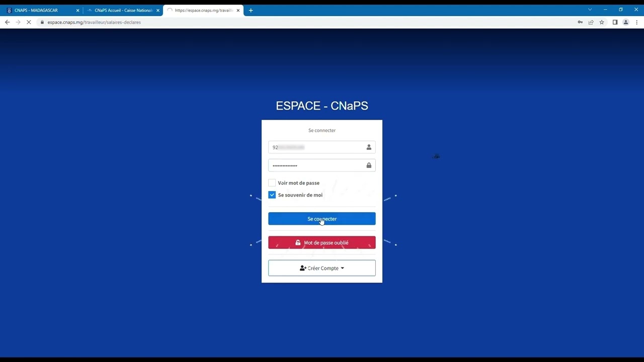Viewport: 644px width, 362px height.
Task: Click the Se connecter login button
Action: [321, 219]
